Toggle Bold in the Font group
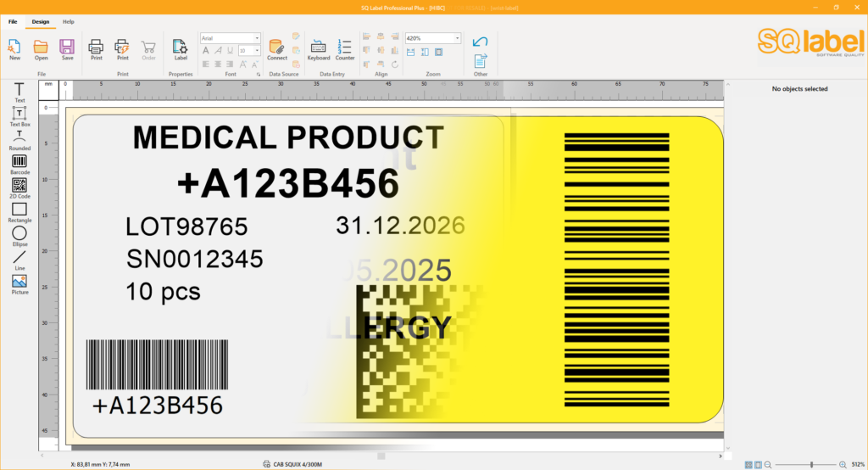This screenshot has height=470, width=868. [205, 51]
